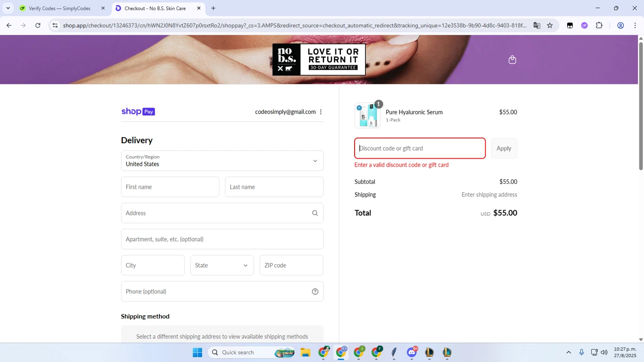
Task: Close the Checkout - No B.S. Skin Care tab
Action: [199, 8]
